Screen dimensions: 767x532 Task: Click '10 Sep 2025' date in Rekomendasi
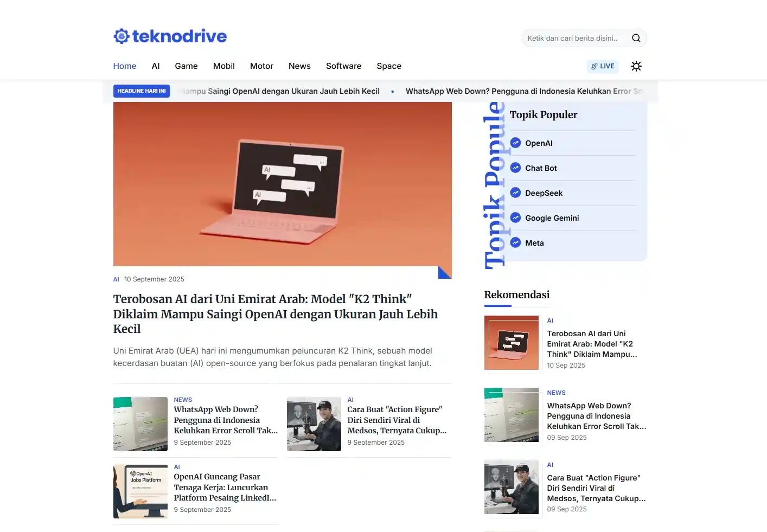[x=566, y=366]
